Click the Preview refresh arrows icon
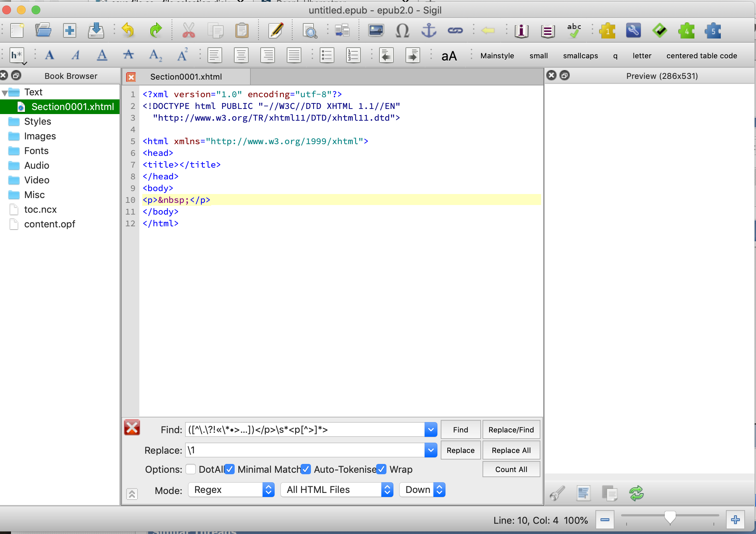 (x=636, y=493)
